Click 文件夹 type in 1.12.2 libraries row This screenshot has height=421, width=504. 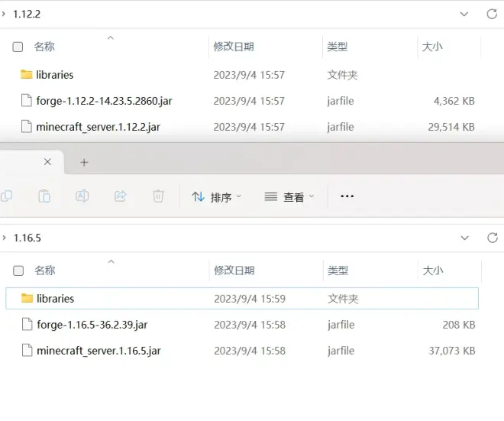342,75
